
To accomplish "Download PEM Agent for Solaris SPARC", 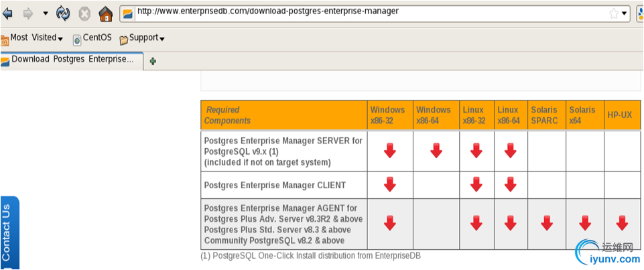I will click(547, 223).
